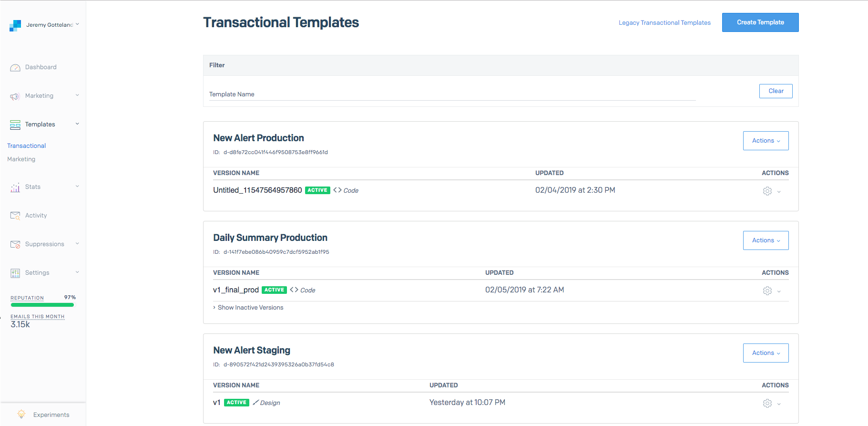Click code brackets icon beside v1_final_prod
Viewport: 868px width, 426px height.
pos(294,290)
